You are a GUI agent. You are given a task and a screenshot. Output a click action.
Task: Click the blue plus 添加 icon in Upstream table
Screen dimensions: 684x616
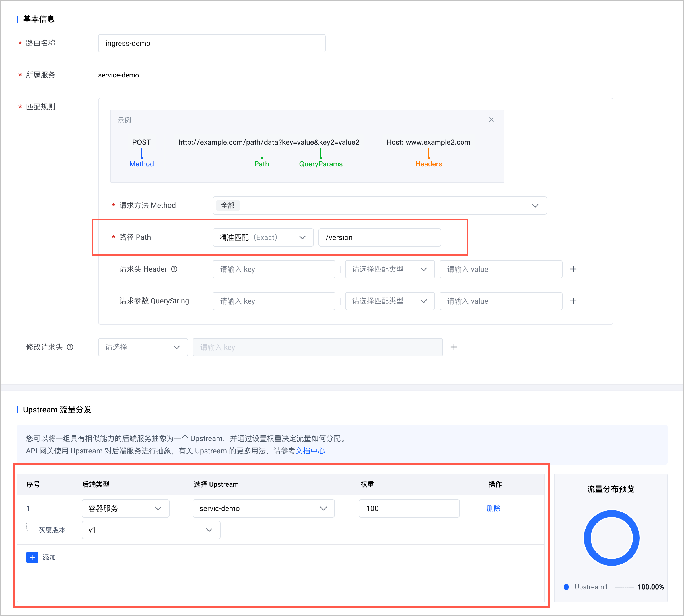pos(32,557)
